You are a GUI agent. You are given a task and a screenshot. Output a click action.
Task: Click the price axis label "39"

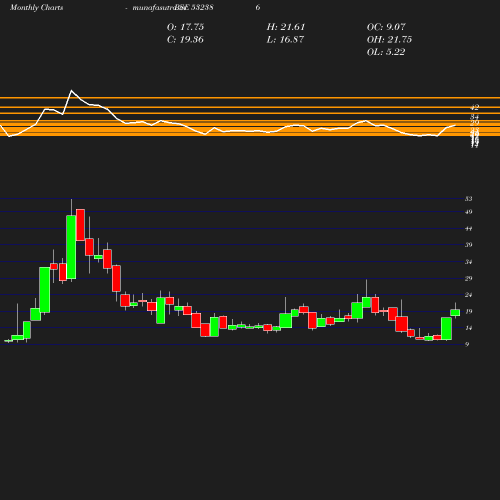click(469, 245)
